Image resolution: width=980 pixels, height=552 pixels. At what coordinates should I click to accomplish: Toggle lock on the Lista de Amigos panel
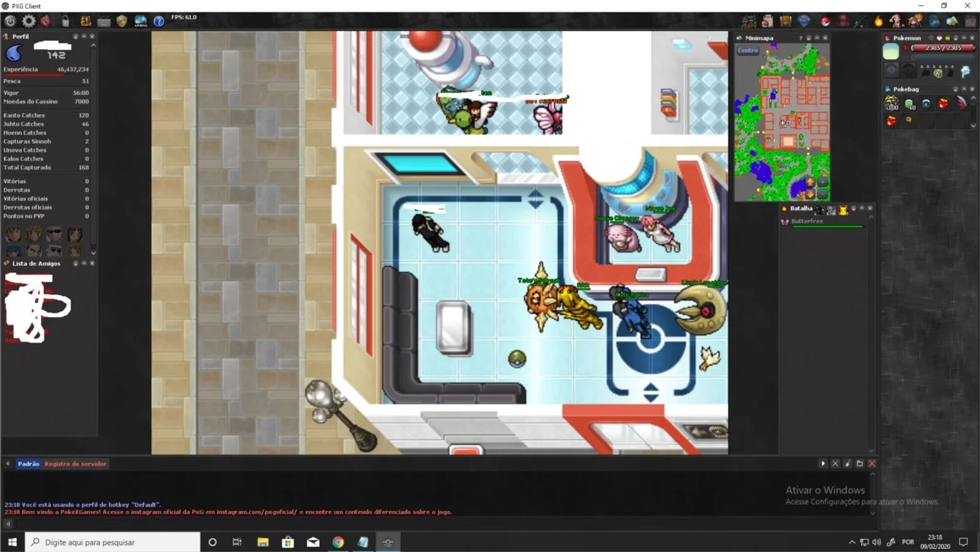(x=76, y=263)
